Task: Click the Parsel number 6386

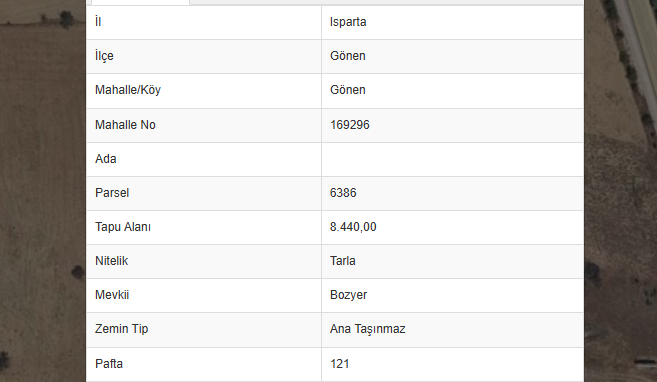Action: (343, 193)
